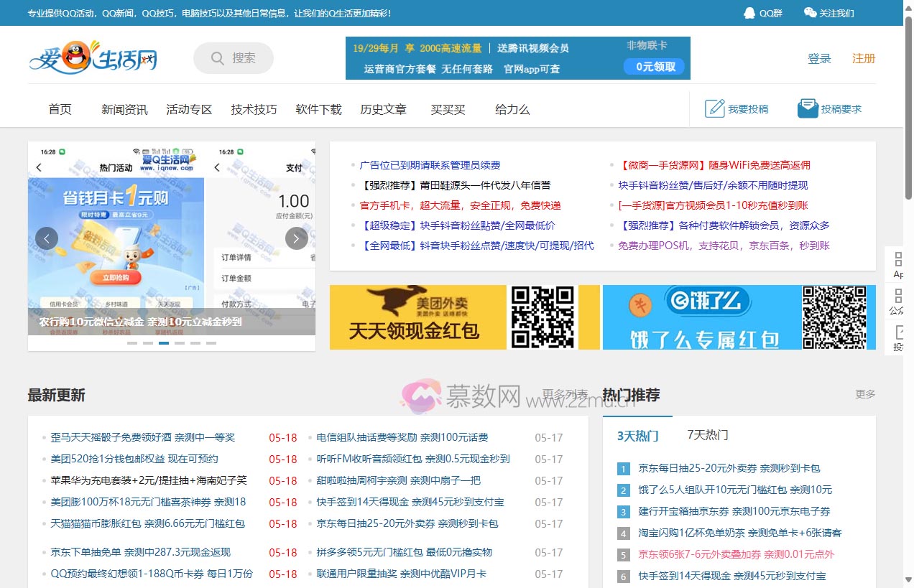Image resolution: width=914 pixels, height=588 pixels.
Task: Advance the carousel with the right arrow
Action: 297,238
